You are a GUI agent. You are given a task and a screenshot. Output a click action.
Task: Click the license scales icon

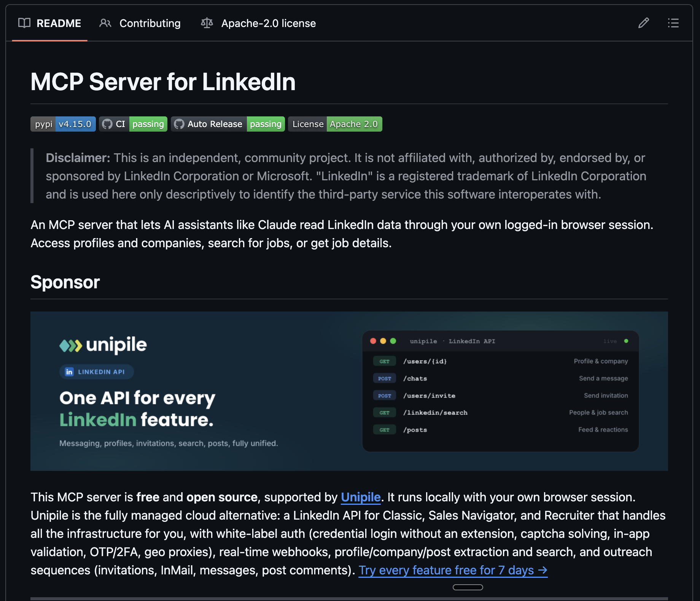[x=207, y=23]
